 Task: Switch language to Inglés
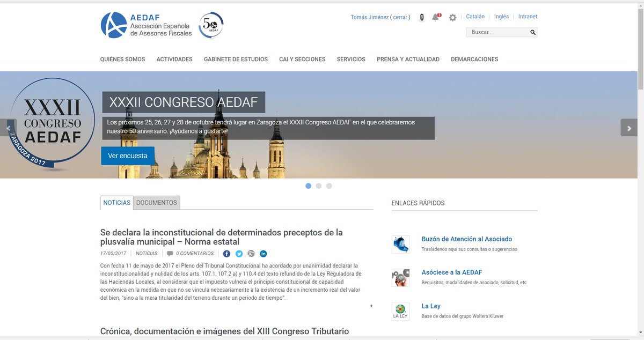point(501,17)
